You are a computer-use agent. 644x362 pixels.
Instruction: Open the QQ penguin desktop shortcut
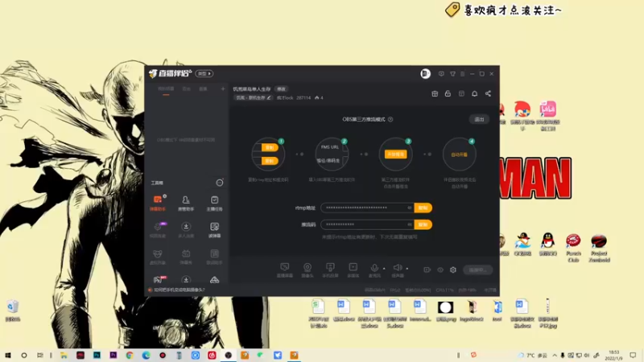548,245
